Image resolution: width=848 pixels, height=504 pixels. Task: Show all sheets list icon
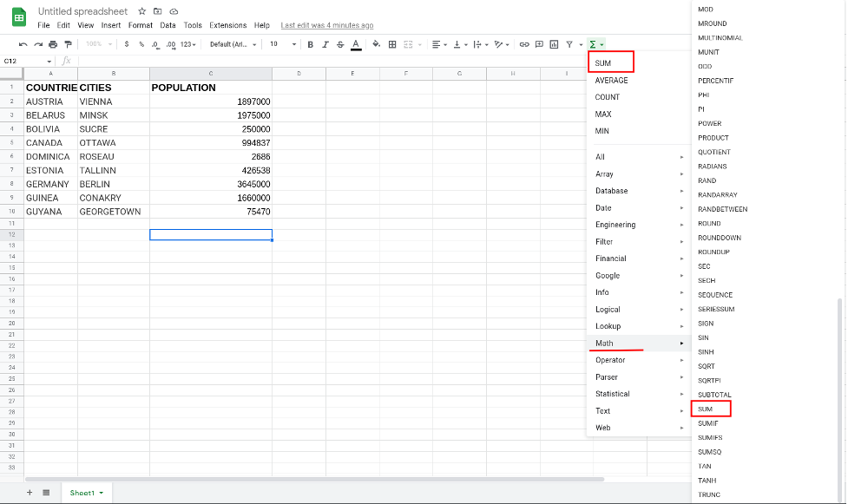coord(46,493)
